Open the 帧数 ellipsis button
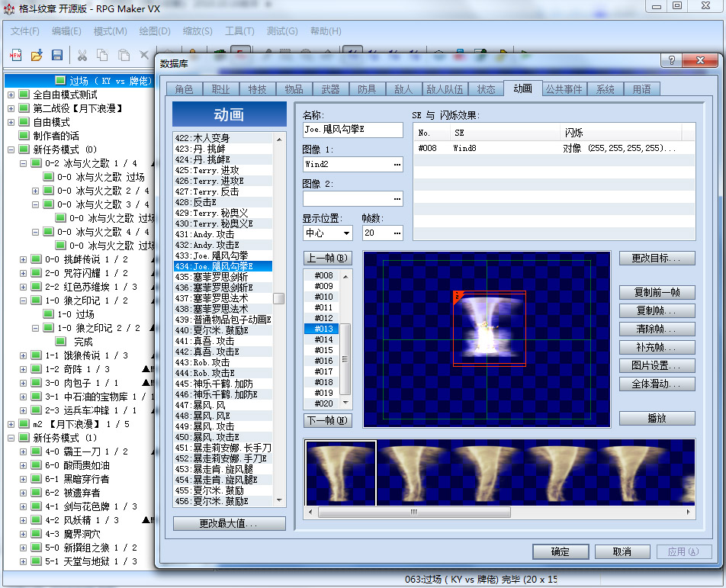The width and height of the screenshot is (726, 588). click(x=397, y=233)
